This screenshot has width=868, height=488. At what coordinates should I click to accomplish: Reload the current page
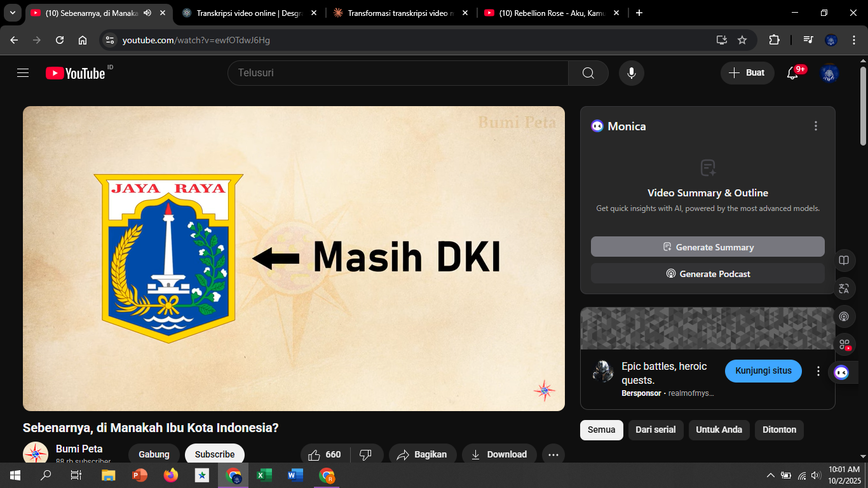pos(60,40)
